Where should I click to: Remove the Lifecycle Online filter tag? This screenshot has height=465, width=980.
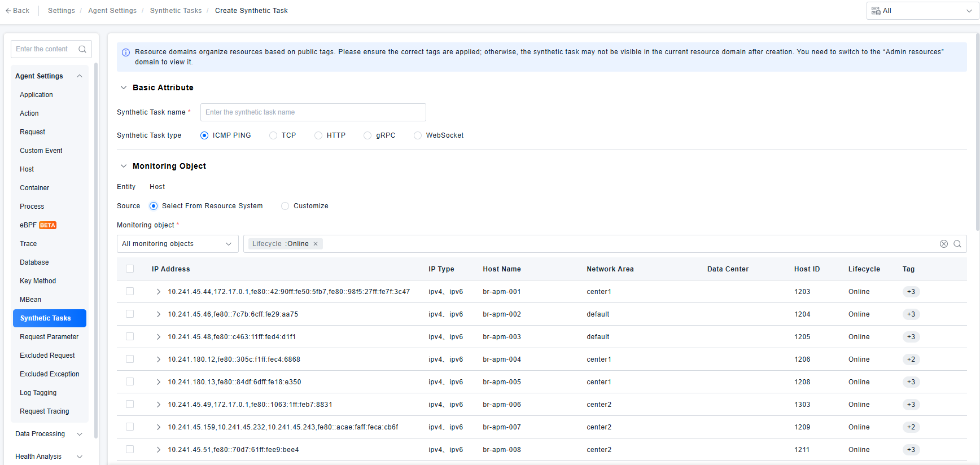coord(316,244)
